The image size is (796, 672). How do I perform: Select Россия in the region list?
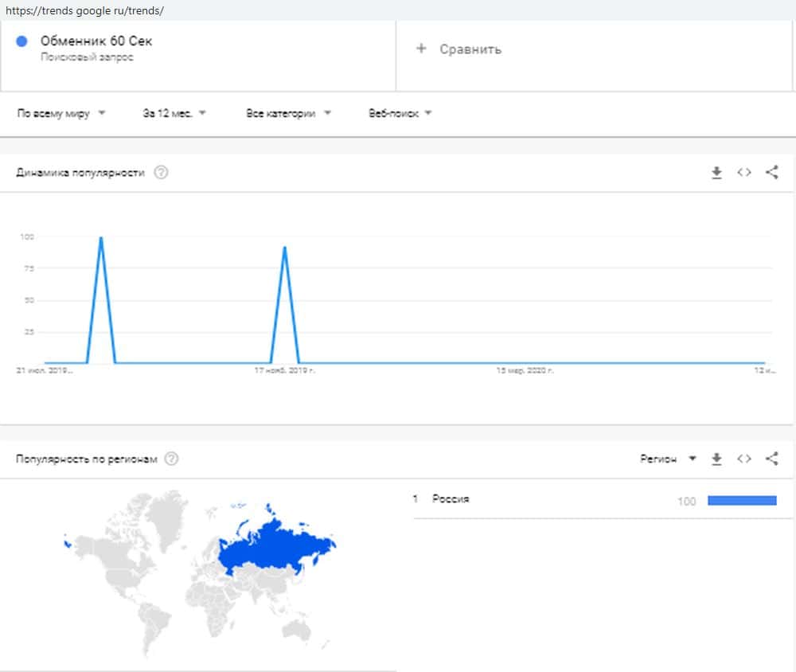(x=451, y=499)
